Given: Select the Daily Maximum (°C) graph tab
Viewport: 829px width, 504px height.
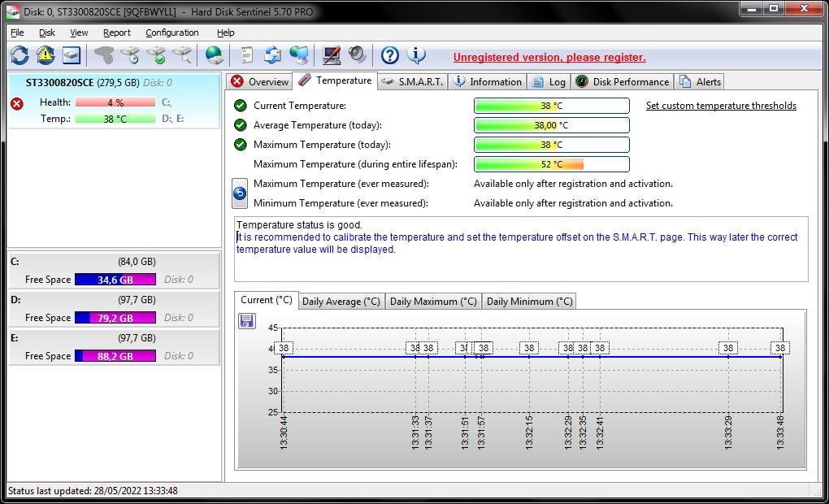Looking at the screenshot, I should [x=433, y=301].
